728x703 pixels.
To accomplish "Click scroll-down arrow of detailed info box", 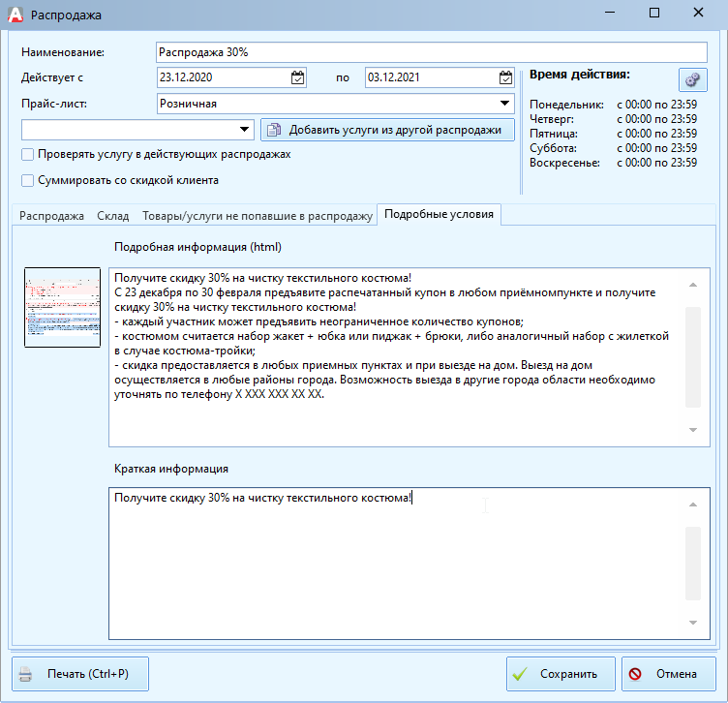I will 693,430.
